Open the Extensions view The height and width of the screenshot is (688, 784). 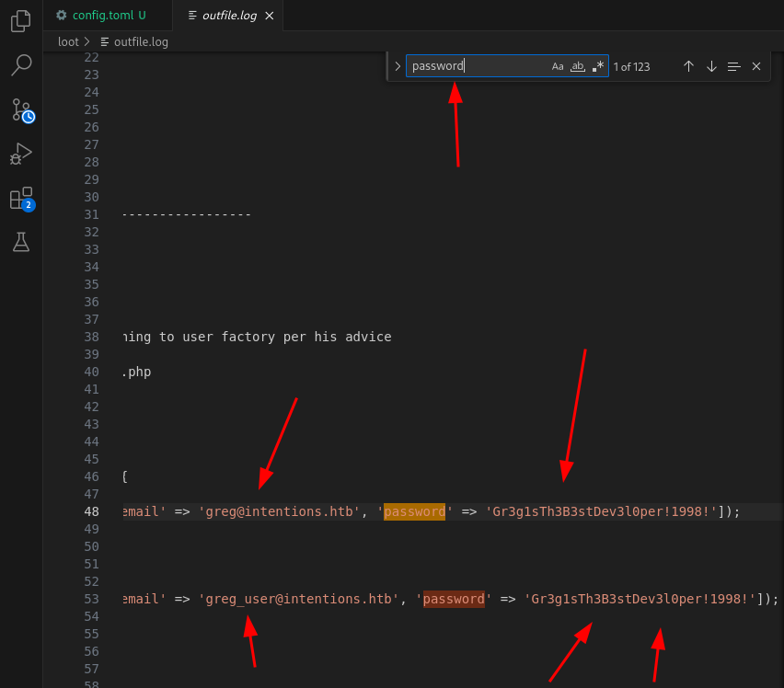coord(20,198)
